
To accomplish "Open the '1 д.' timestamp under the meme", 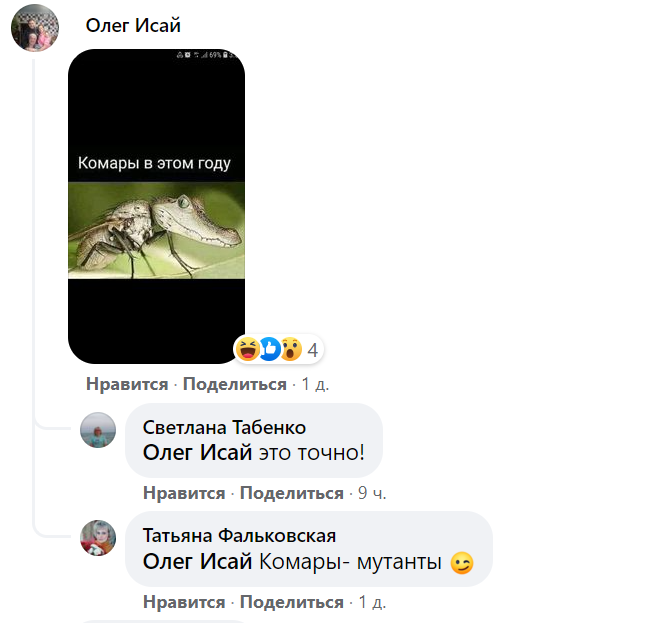I will pyautogui.click(x=315, y=384).
